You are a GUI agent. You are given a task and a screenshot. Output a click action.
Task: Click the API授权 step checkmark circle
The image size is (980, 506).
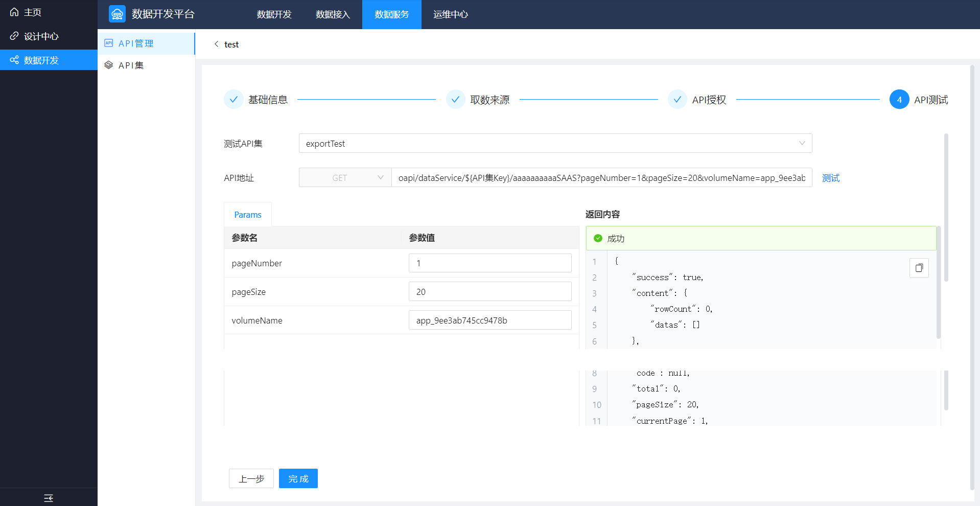tap(677, 100)
